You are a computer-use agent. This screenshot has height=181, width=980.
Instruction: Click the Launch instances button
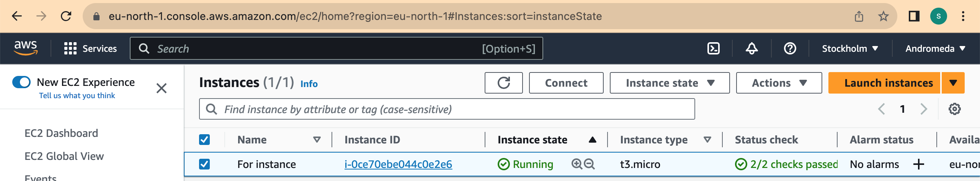click(888, 83)
